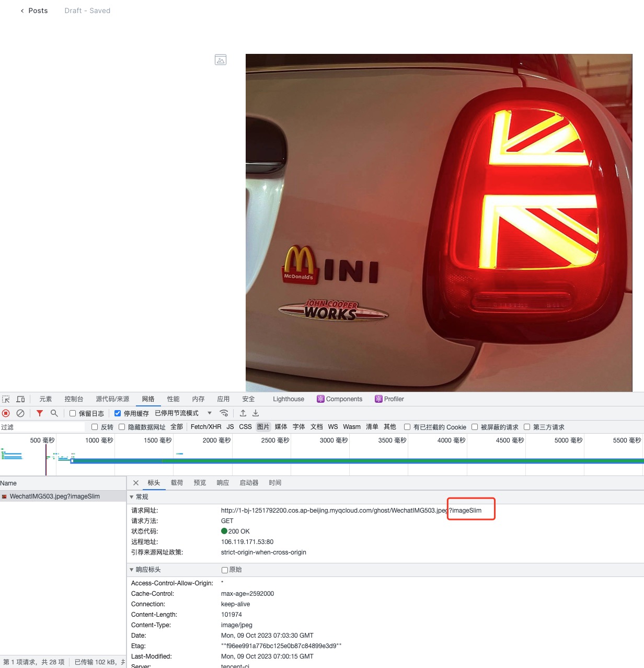Click the import HAR upload icon
This screenshot has height=668, width=644.
pos(243,413)
